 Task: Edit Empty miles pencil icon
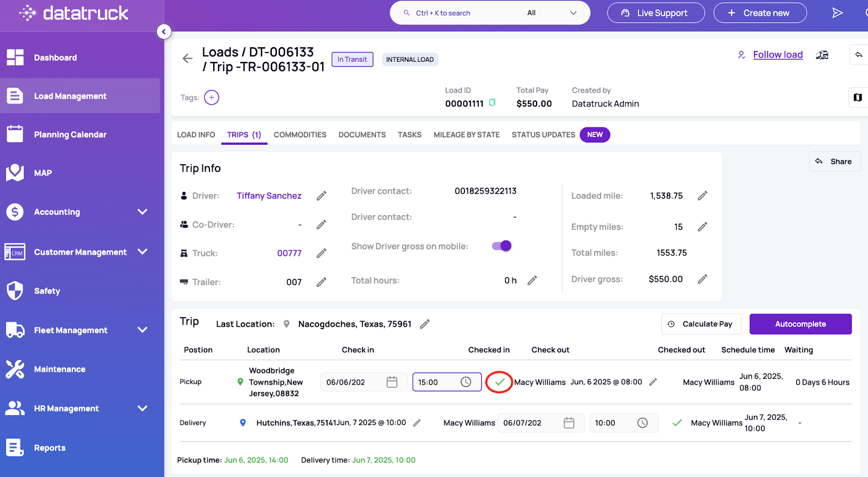coord(703,227)
